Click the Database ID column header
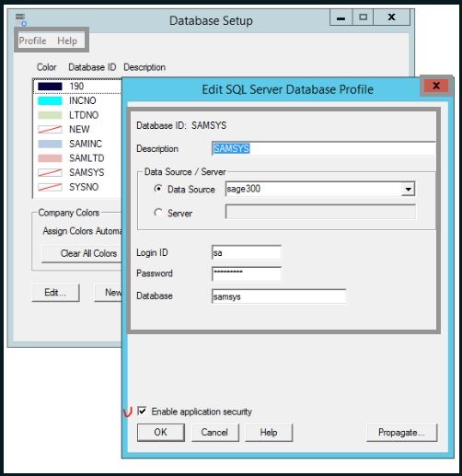Image resolution: width=462 pixels, height=476 pixels. click(x=92, y=67)
